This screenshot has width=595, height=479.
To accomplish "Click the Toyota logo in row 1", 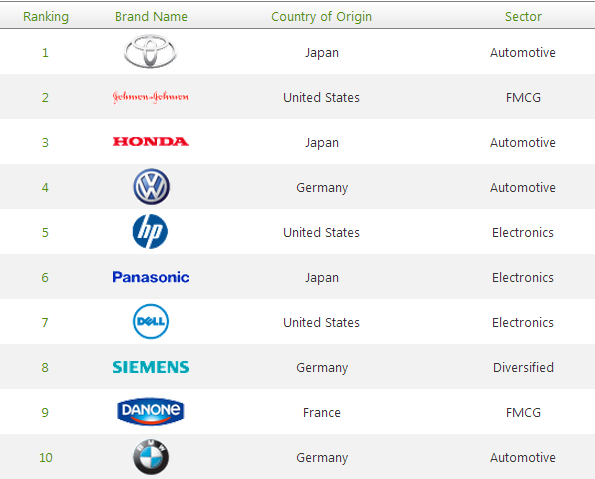I will coord(150,51).
